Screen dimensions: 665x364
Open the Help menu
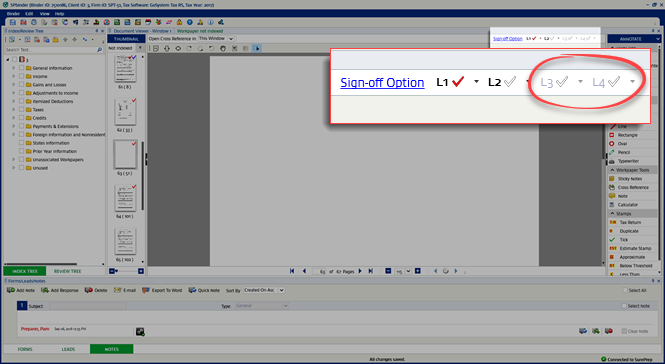(59, 14)
